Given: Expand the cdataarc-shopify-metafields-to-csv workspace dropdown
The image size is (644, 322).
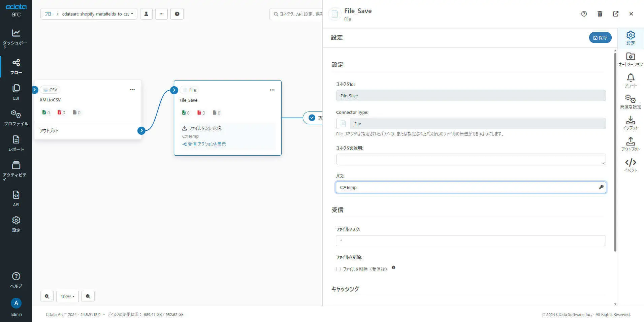Looking at the screenshot, I should coord(97,14).
